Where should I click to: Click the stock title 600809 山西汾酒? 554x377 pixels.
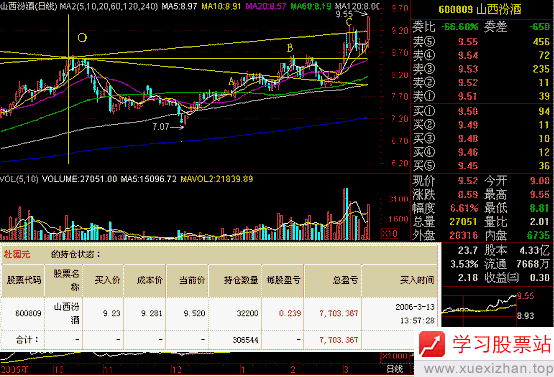coord(480,10)
